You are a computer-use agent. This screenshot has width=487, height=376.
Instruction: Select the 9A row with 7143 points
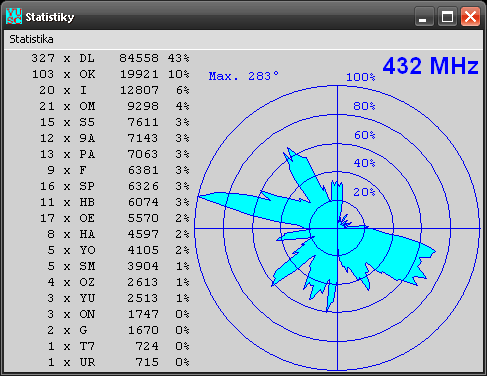click(x=114, y=138)
